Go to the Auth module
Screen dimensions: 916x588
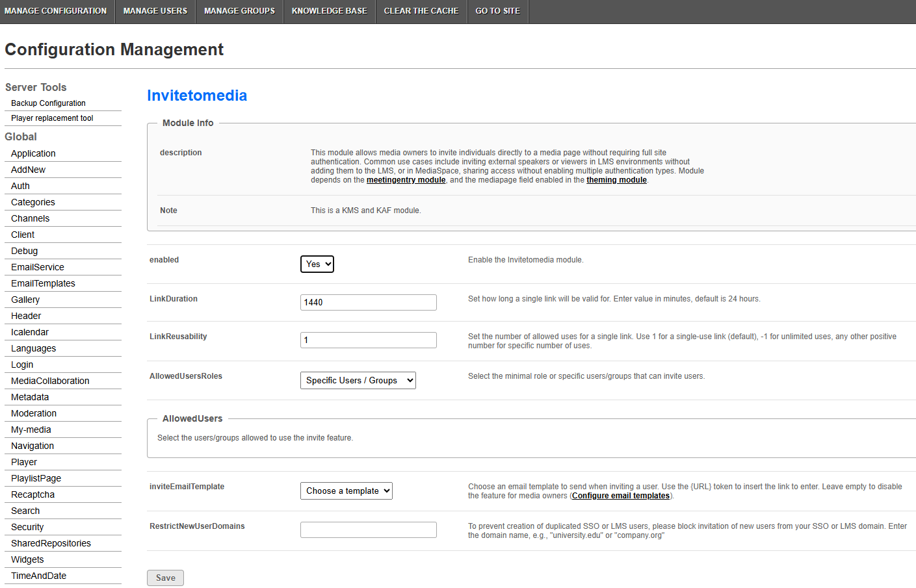(20, 186)
